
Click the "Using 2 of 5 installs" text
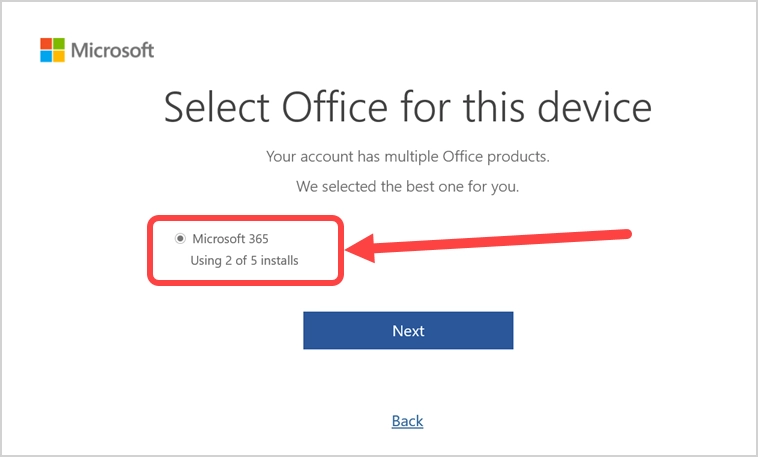244,261
